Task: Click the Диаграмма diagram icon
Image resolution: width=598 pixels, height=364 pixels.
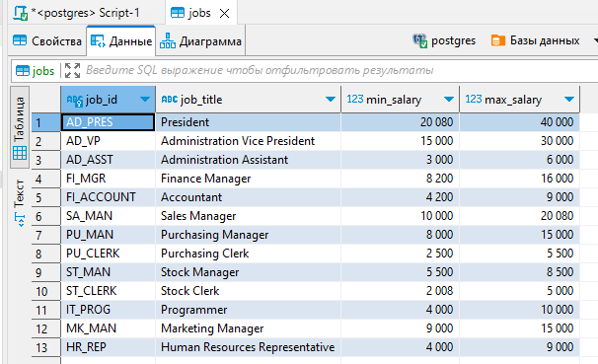Action: tap(168, 40)
